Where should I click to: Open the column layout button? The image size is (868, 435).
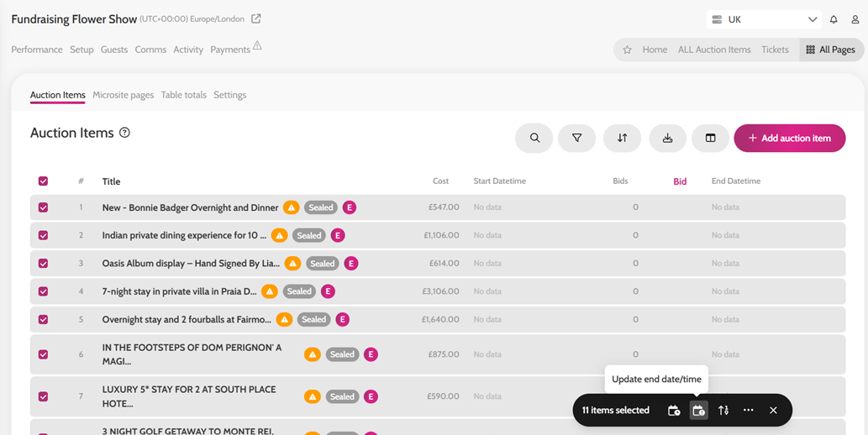tap(710, 139)
